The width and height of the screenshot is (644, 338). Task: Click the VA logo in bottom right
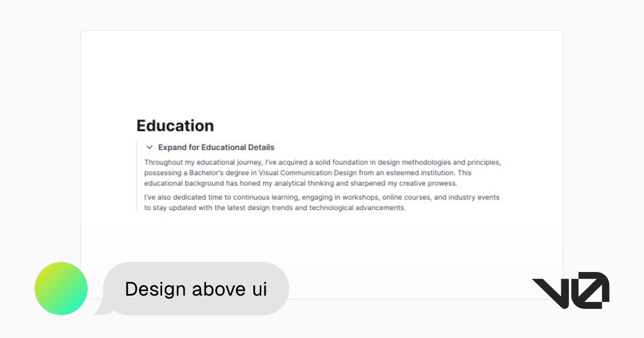click(570, 290)
